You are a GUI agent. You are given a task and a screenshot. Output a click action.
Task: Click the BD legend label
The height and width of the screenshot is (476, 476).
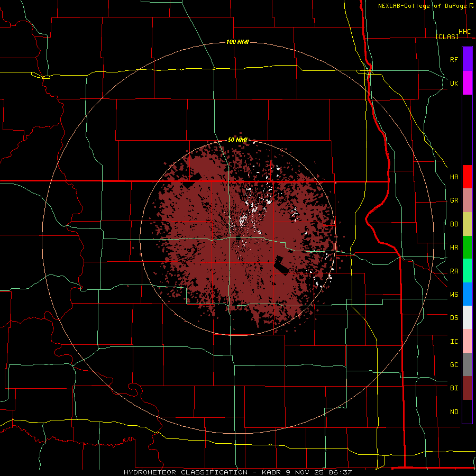454,224
